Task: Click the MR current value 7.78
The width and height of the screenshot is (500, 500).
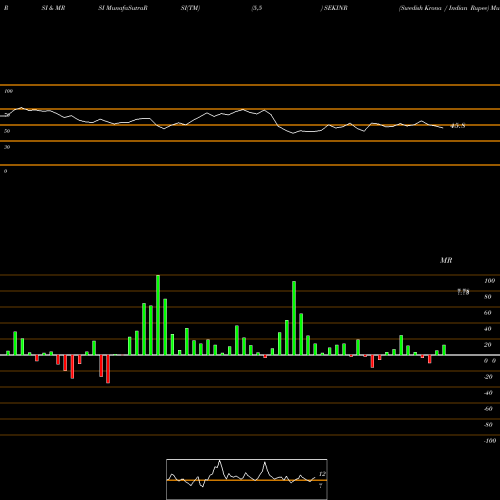Action: [463, 292]
